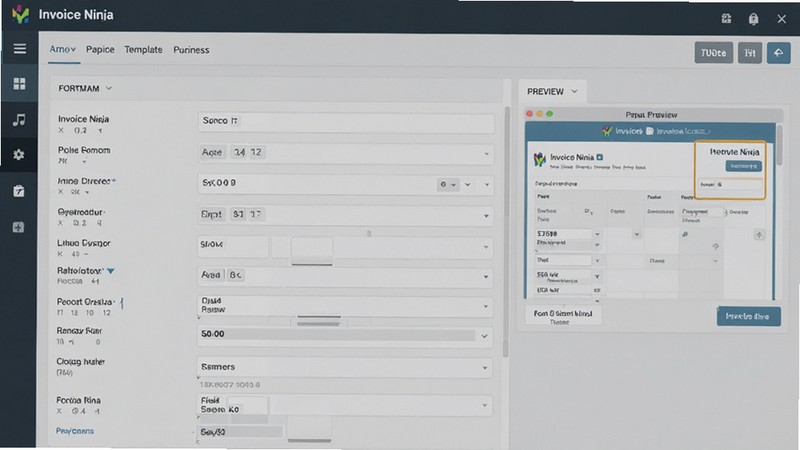Click the grid icon beside the bell
This screenshot has height=450, width=800.
(727, 19)
